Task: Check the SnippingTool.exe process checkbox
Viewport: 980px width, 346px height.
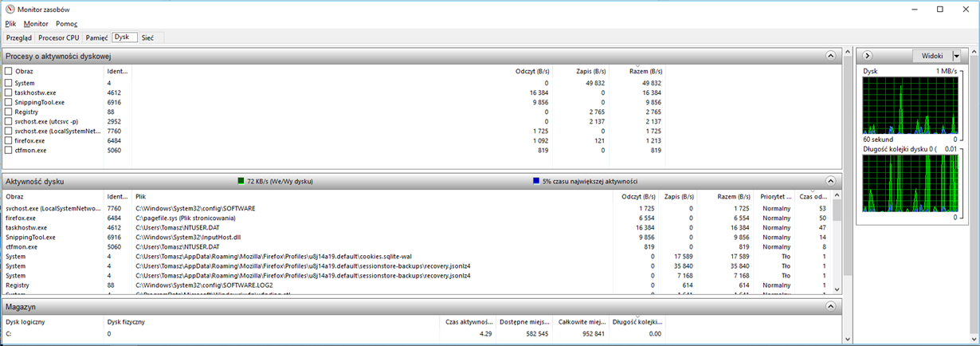Action: coord(9,102)
